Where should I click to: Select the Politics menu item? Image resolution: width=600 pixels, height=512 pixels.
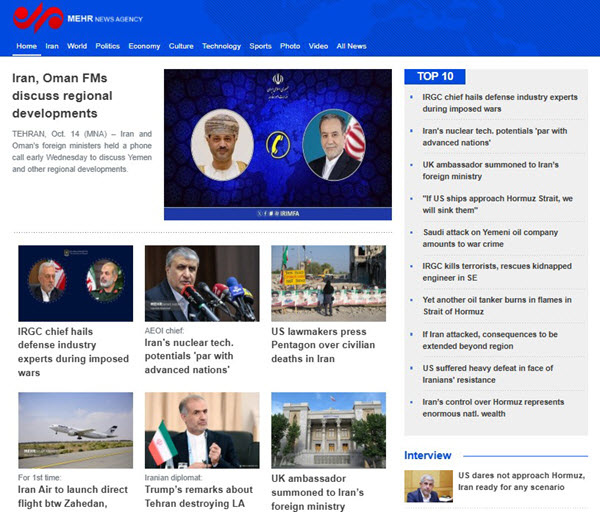tap(108, 46)
